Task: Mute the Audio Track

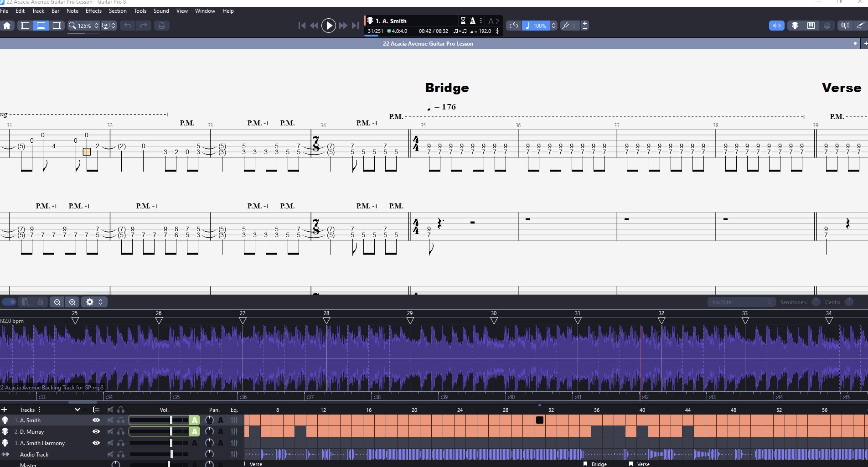Action: coord(110,454)
